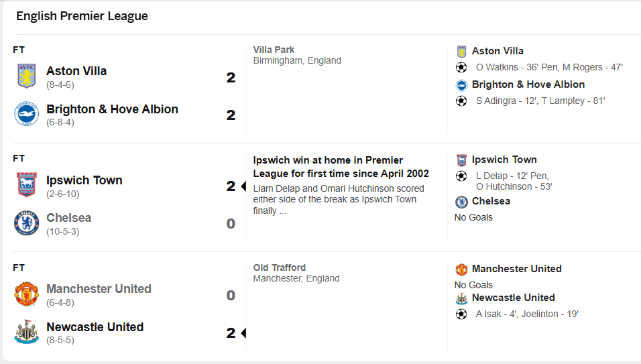The image size is (641, 364).
Task: Click soccer ball icon beside O Watkins goal
Action: pyautogui.click(x=461, y=68)
